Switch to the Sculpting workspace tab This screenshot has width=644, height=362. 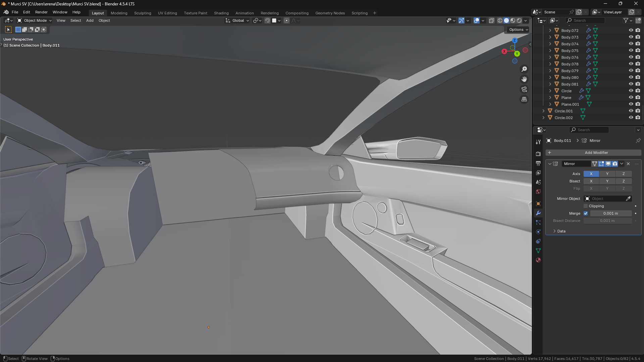[143, 13]
